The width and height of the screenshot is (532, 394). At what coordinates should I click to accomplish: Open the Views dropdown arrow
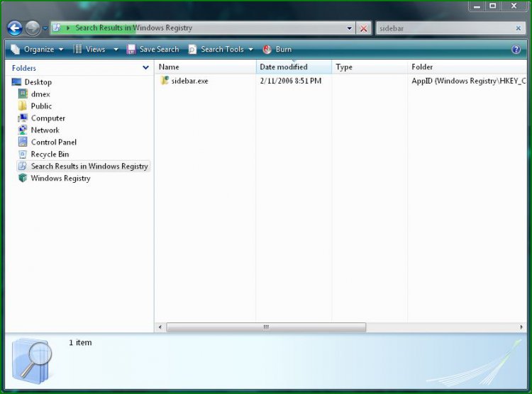(x=116, y=50)
